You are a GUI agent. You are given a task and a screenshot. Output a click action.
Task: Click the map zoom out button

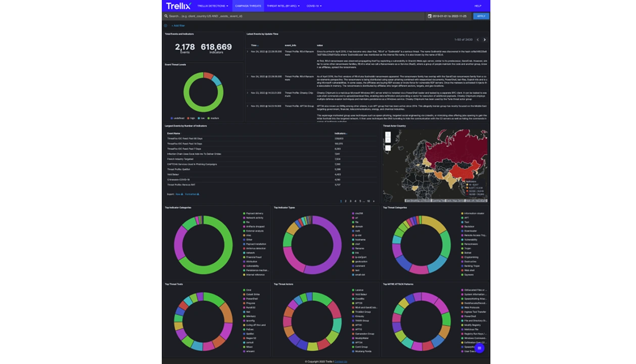(x=388, y=140)
